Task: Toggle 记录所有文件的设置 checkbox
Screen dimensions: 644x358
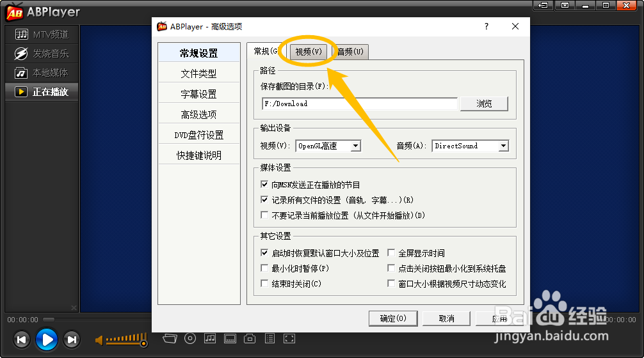Action: [x=264, y=199]
